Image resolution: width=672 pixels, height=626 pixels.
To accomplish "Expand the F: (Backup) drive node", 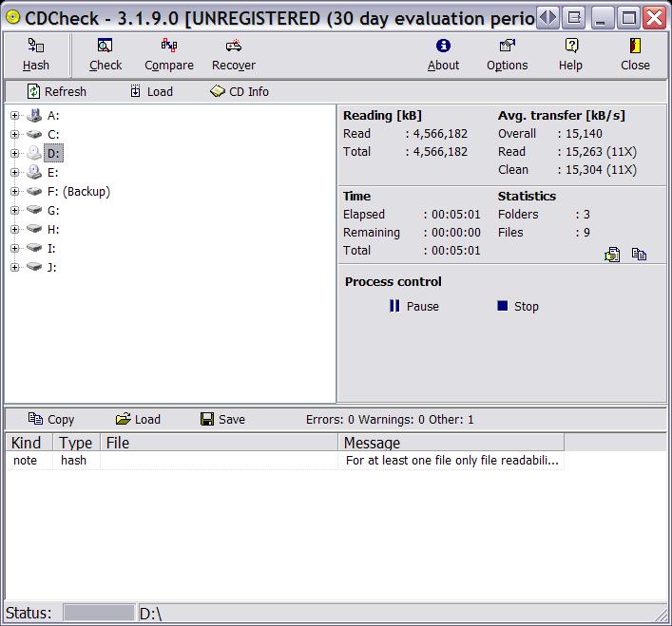I will click(x=14, y=191).
